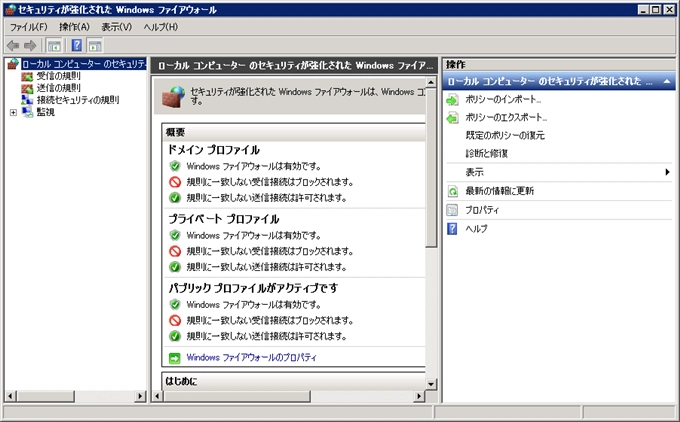Click the green shield icon under パブリック プロファイル

tap(175, 304)
